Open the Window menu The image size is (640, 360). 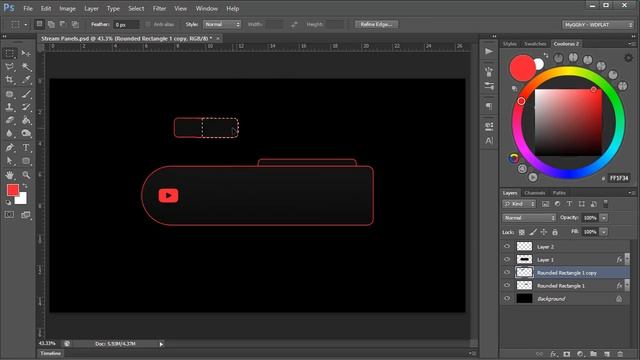pos(207,9)
